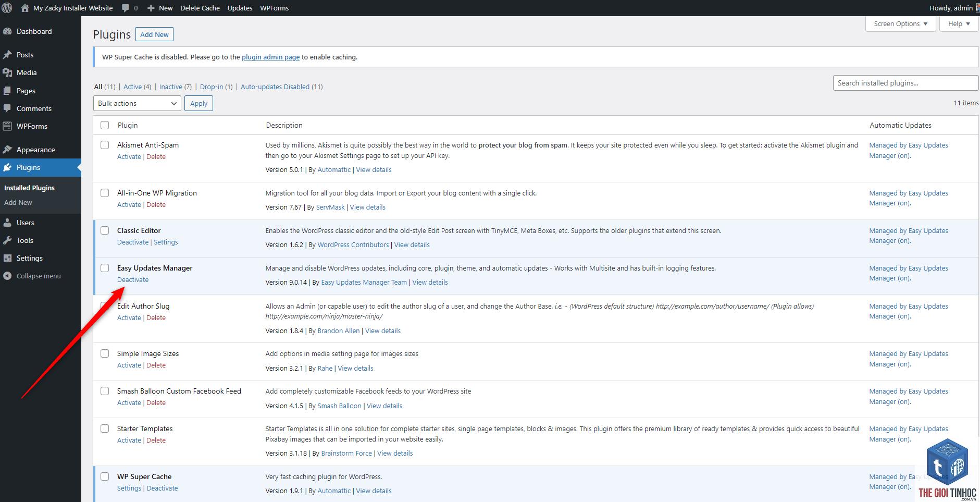Check the Akismet Anti-Spam checkbox
Screen dimensions: 980x502
click(x=105, y=145)
